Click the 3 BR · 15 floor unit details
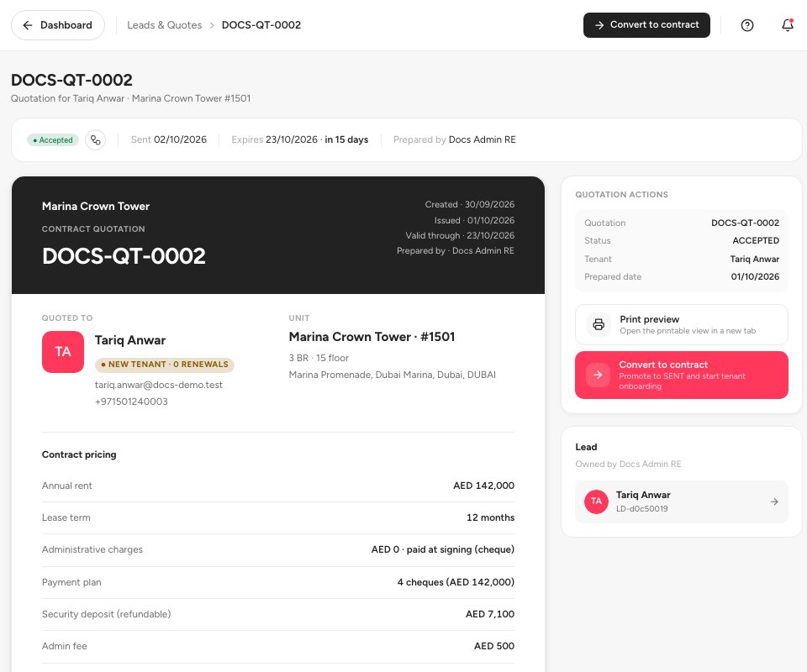This screenshot has height=672, width=807. coord(319,358)
